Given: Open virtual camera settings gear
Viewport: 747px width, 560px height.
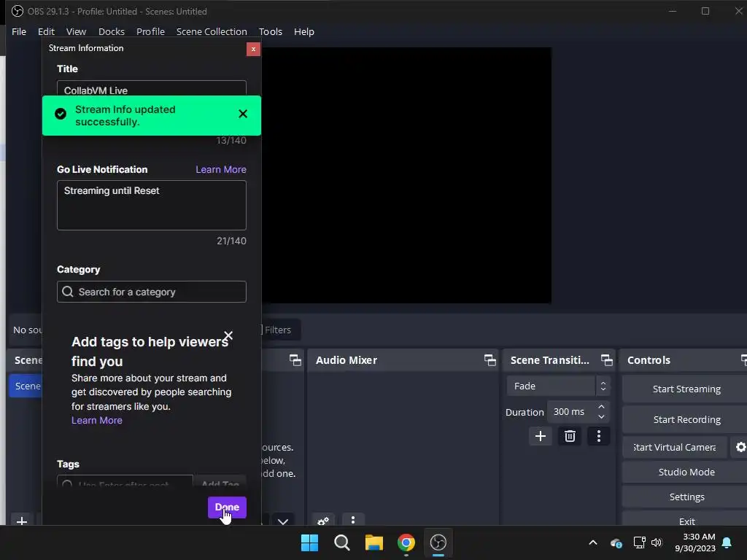Looking at the screenshot, I should point(740,448).
